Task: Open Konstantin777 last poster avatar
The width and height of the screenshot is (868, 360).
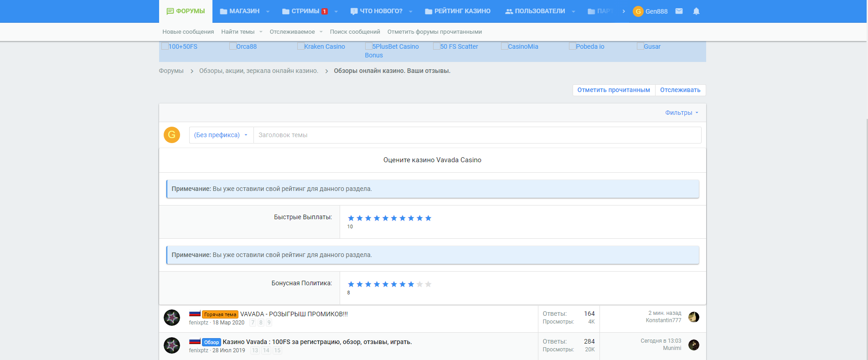Action: point(694,317)
